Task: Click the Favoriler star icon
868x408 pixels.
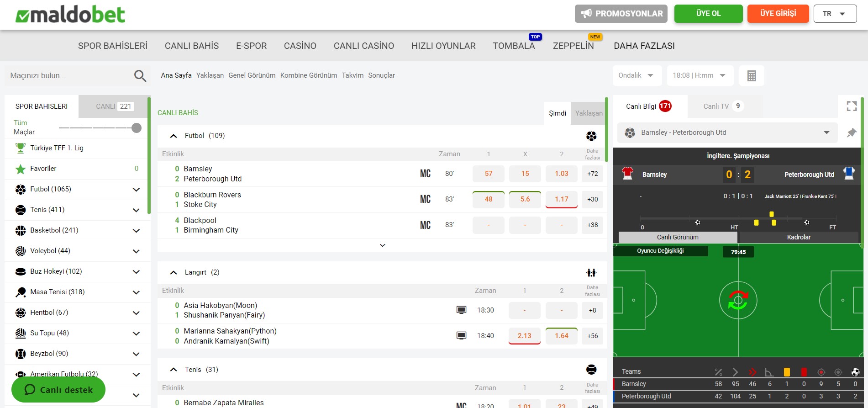Action: 21,169
